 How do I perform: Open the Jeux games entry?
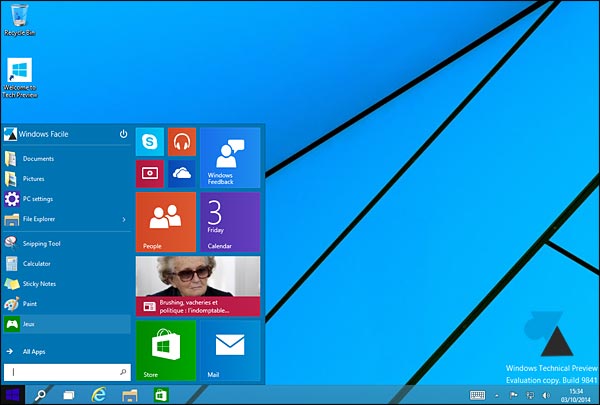(67, 324)
